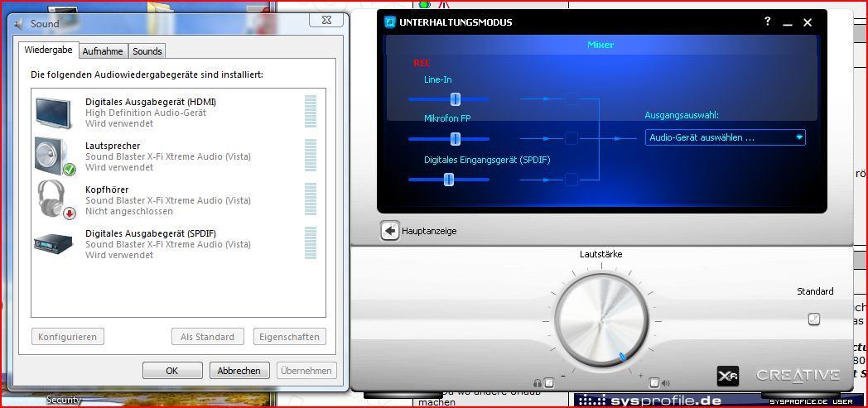This screenshot has width=868, height=408.
Task: Click the back arrow next to Hauptanzeige
Action: (390, 231)
